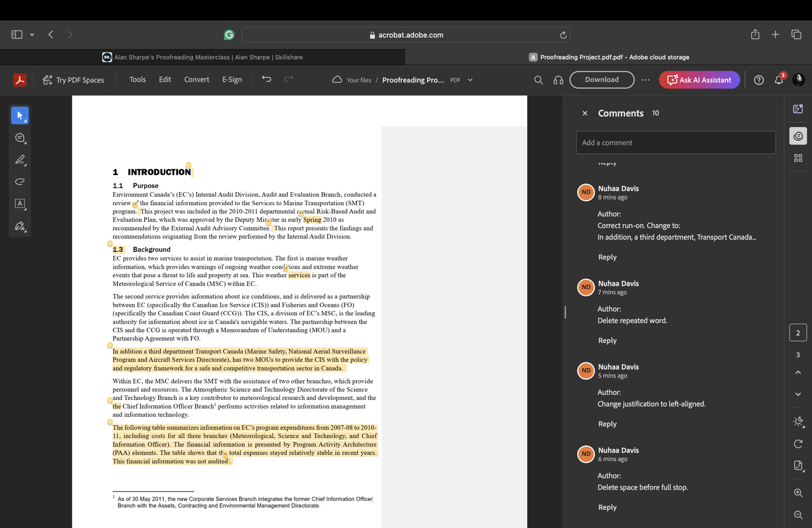This screenshot has width=812, height=528.
Task: Click the highlighted section number 1.3
Action: [118, 249]
